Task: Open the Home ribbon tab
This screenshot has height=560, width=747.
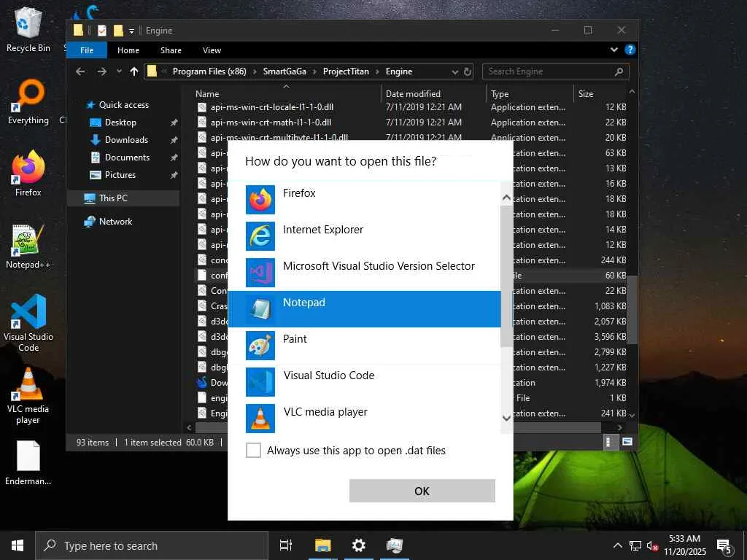Action: point(128,50)
